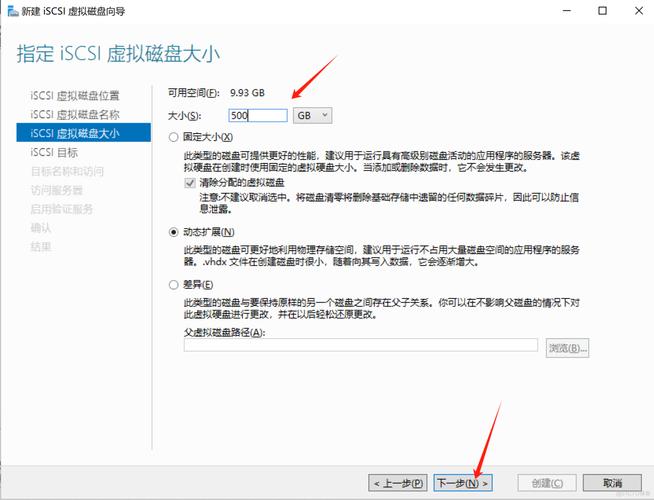
Task: Open the iSCSI 目标 step
Action: tap(54, 152)
